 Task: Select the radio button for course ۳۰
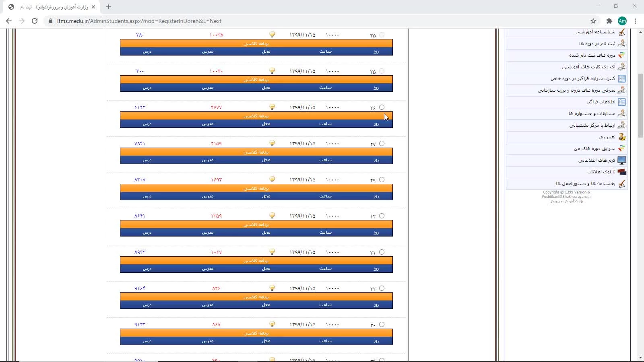click(x=382, y=325)
